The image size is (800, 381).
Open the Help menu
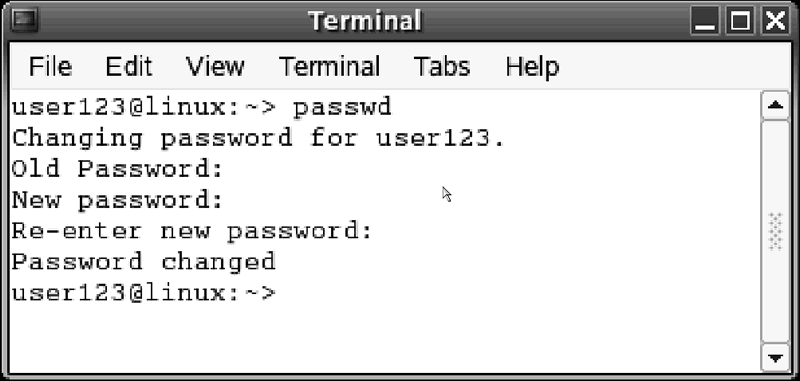[532, 66]
